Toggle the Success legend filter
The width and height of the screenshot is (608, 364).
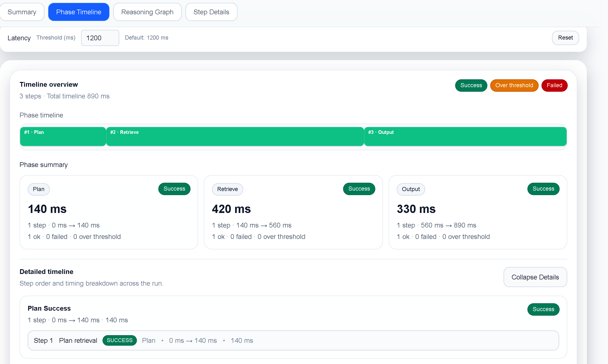[x=471, y=85]
